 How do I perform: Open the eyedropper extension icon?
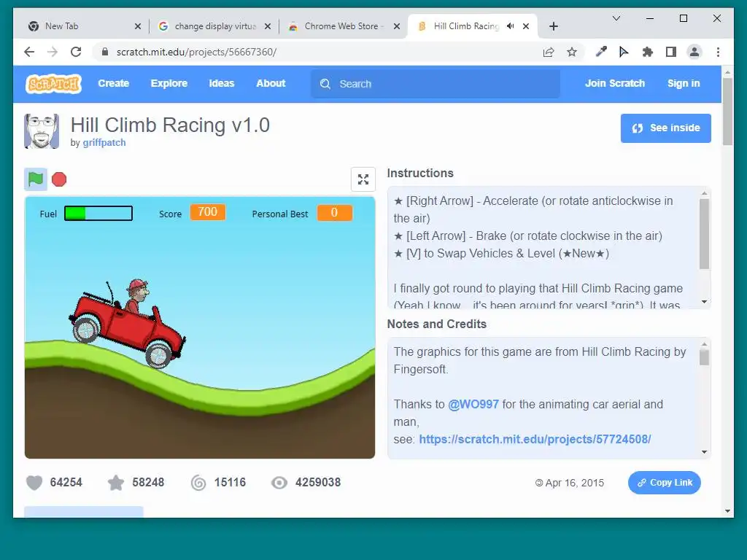click(601, 52)
